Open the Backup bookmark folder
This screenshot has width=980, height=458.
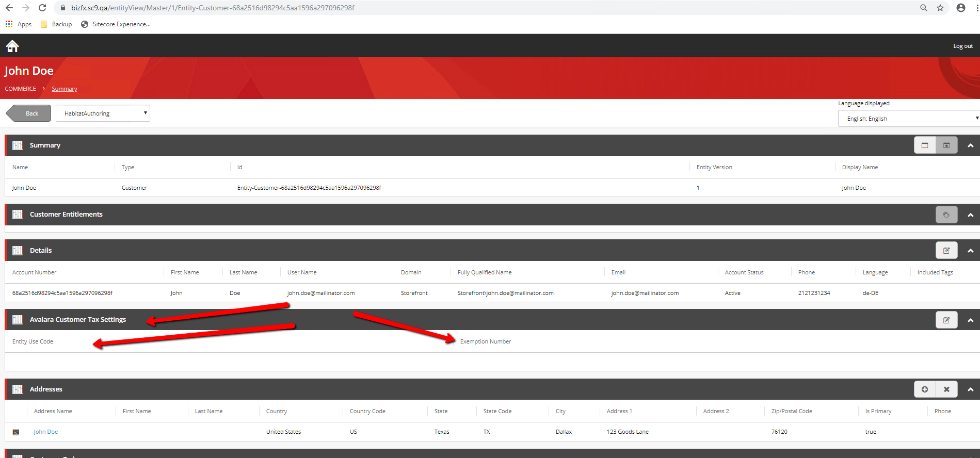(56, 24)
